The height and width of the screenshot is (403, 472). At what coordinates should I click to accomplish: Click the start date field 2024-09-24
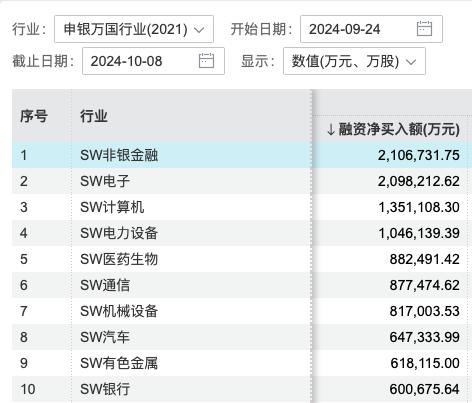(371, 29)
